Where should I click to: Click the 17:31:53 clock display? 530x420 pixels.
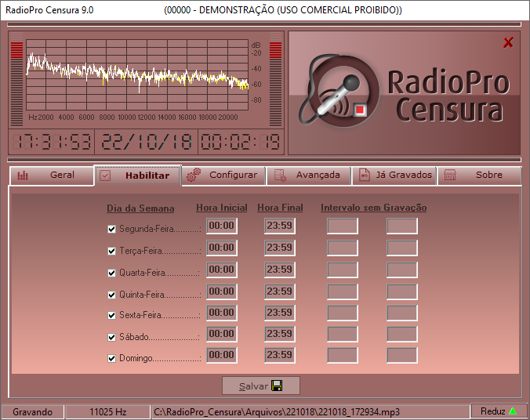coord(52,142)
